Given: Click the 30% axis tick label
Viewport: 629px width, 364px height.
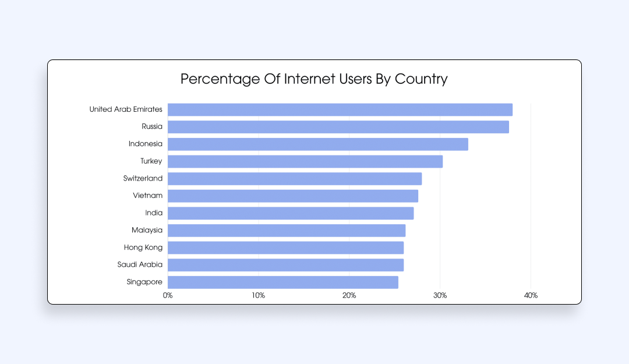Looking at the screenshot, I should (440, 296).
